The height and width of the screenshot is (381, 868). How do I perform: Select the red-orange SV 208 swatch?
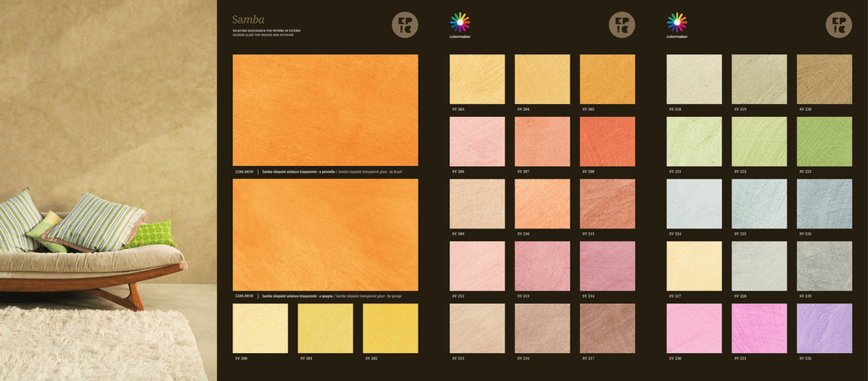[607, 141]
